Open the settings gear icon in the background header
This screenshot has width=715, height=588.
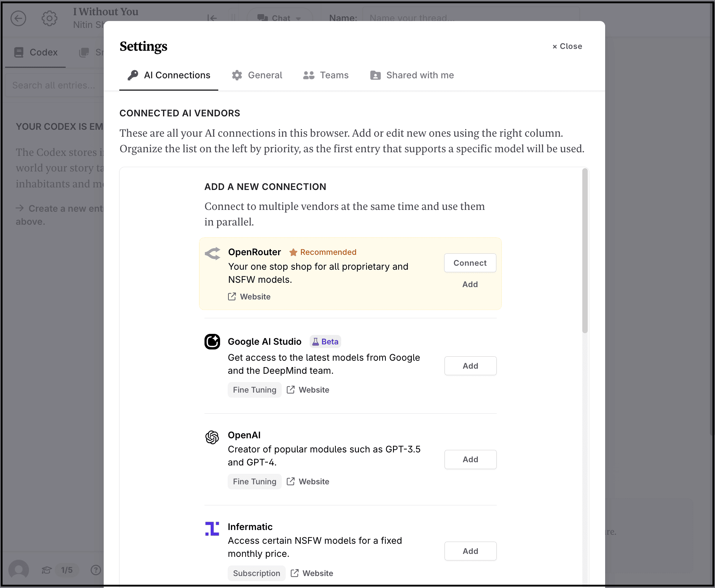[49, 18]
